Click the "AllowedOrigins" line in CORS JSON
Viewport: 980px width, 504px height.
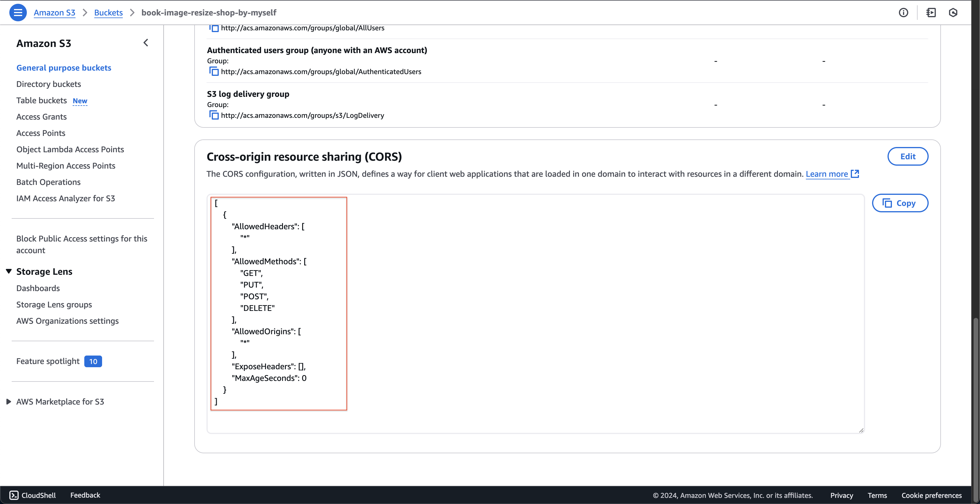point(266,331)
